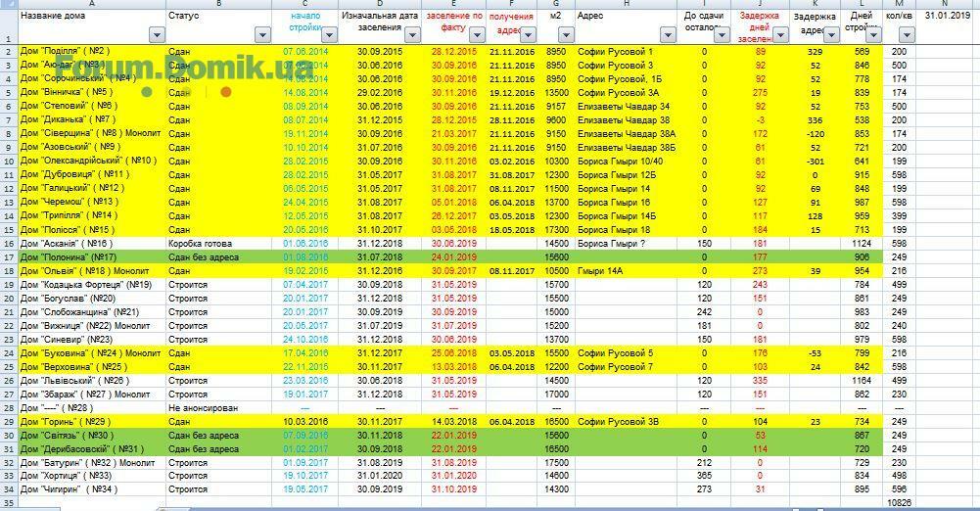Click delay value "275" in Вінничка row
Image resolution: width=980 pixels, height=511 pixels.
pos(760,92)
